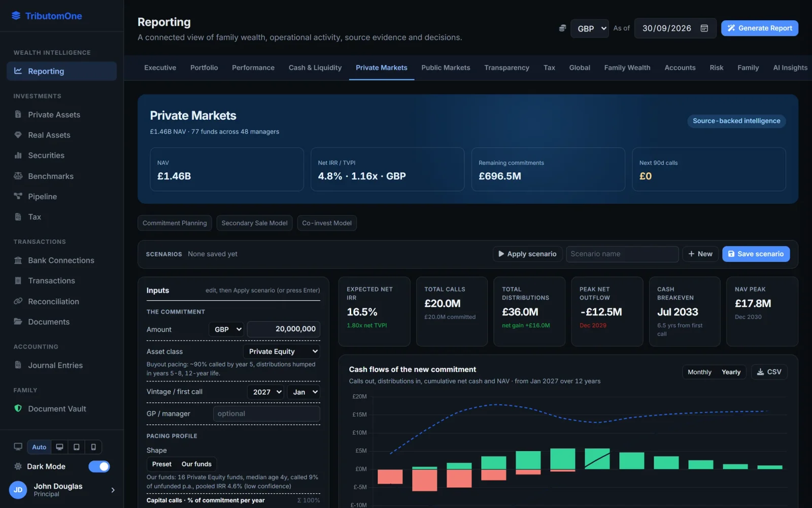Expand John Douglas profile menu

(113, 490)
